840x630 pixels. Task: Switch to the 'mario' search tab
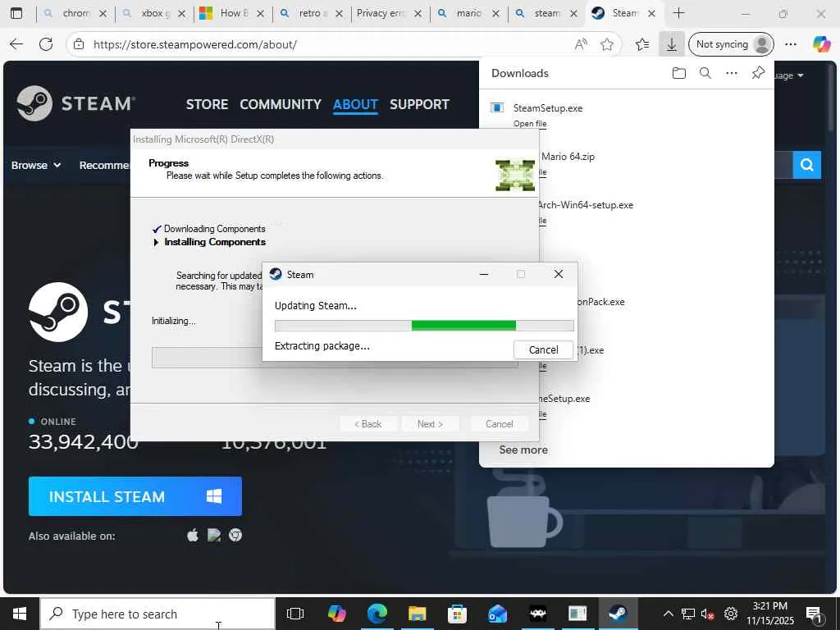click(x=468, y=13)
